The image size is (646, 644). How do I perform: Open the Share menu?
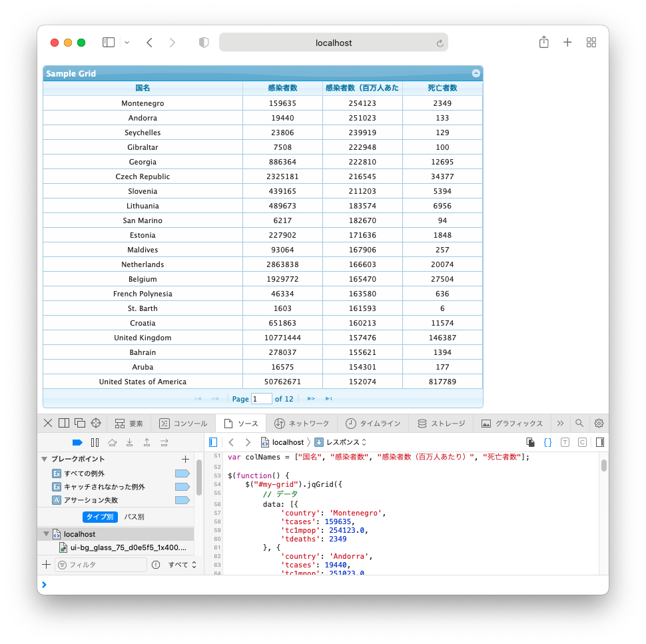click(x=544, y=42)
